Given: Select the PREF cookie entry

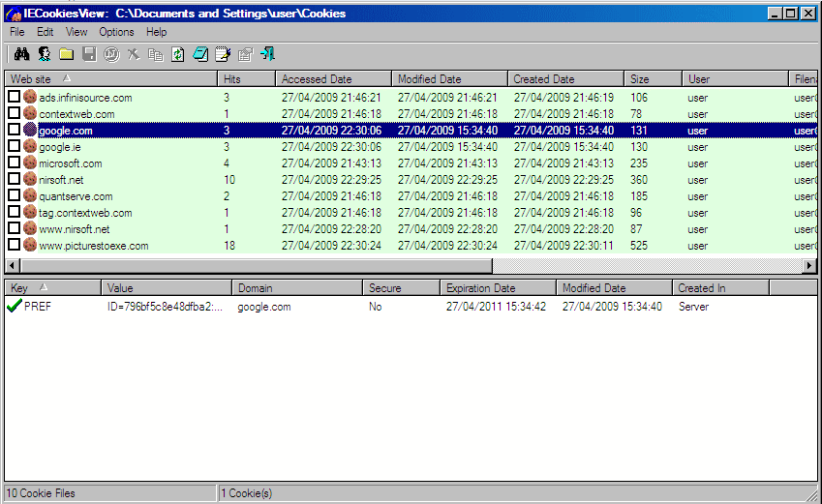Looking at the screenshot, I should pos(37,307).
